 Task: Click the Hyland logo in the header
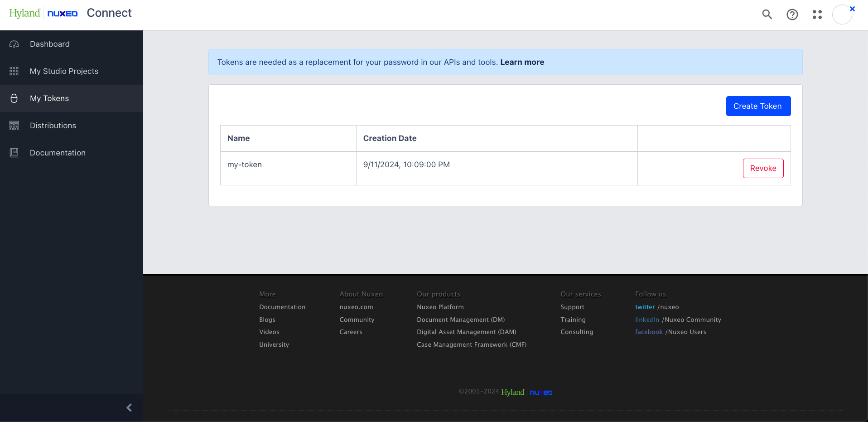pyautogui.click(x=25, y=13)
